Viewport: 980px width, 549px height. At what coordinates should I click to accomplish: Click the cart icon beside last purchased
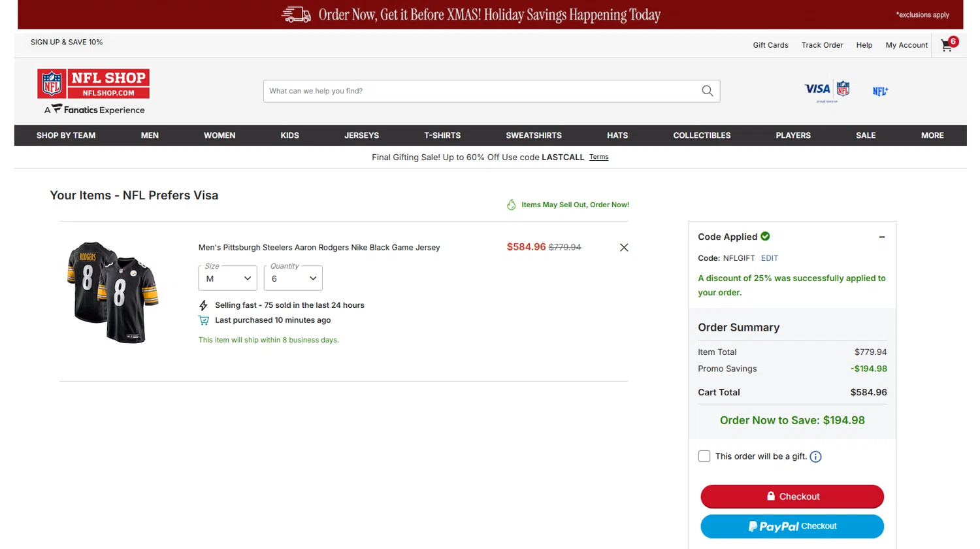coord(204,320)
